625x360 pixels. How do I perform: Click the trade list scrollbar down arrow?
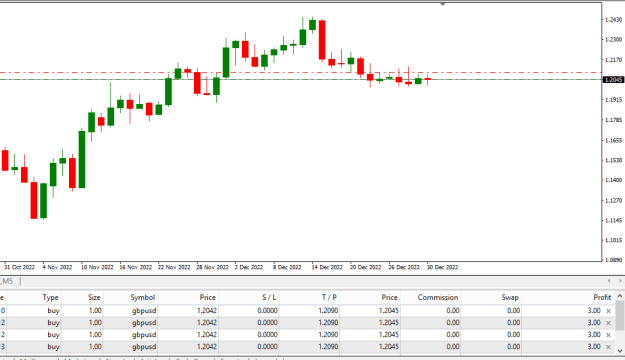pos(620,351)
